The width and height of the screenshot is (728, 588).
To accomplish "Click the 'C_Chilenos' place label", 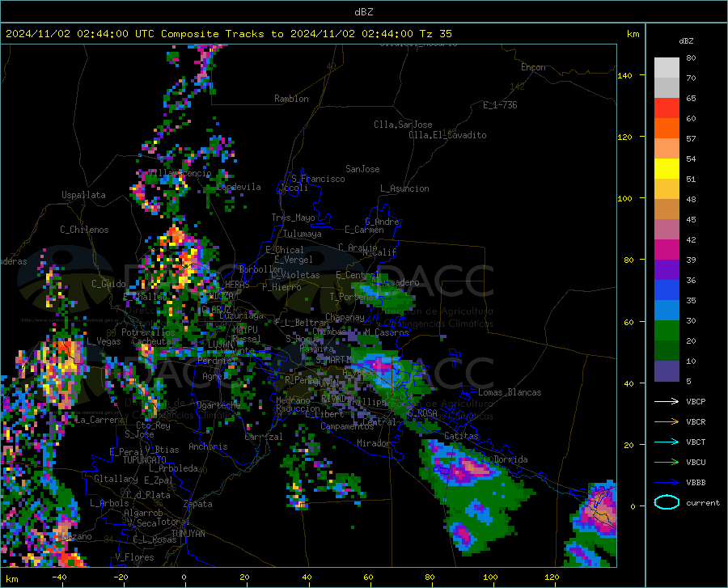I will coord(84,230).
